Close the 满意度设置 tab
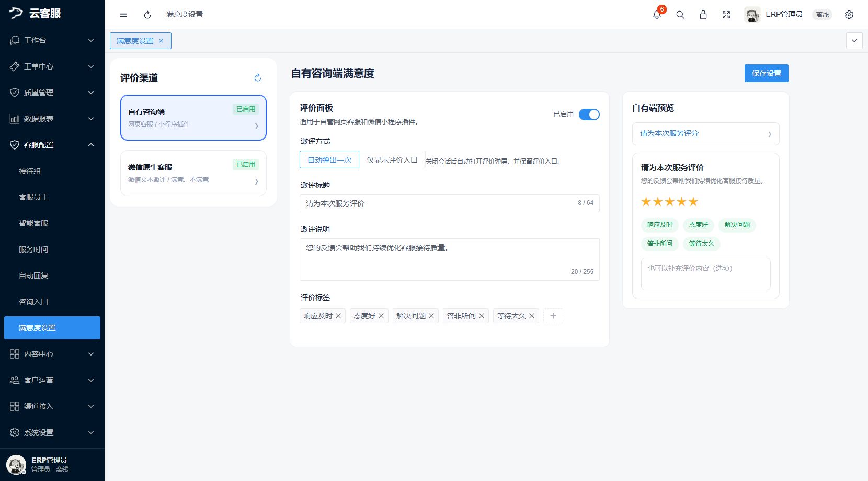Viewport: 868px width, 481px height. pos(161,41)
